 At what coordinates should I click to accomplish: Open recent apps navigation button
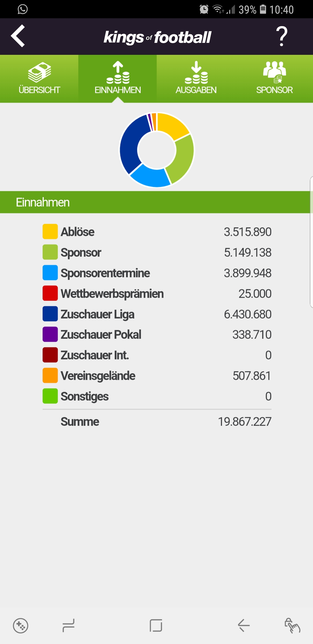(x=69, y=626)
